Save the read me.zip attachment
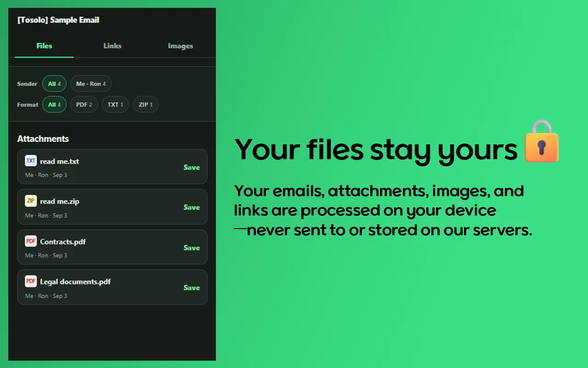The width and height of the screenshot is (588, 368). [192, 207]
